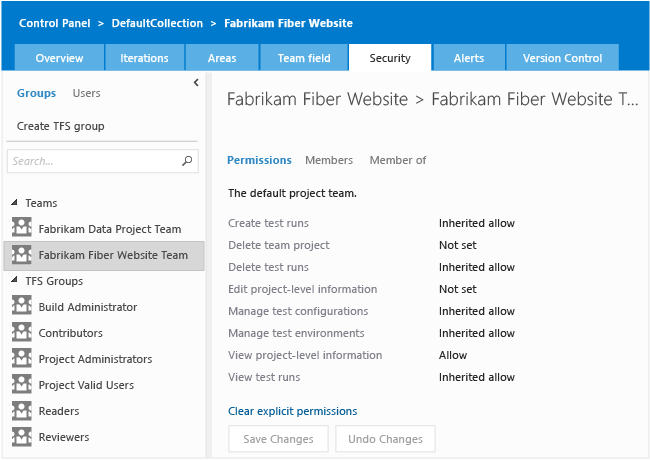Image resolution: width=650 pixels, height=460 pixels.
Task: Collapse the TFS Groups tree section
Action: coord(15,280)
